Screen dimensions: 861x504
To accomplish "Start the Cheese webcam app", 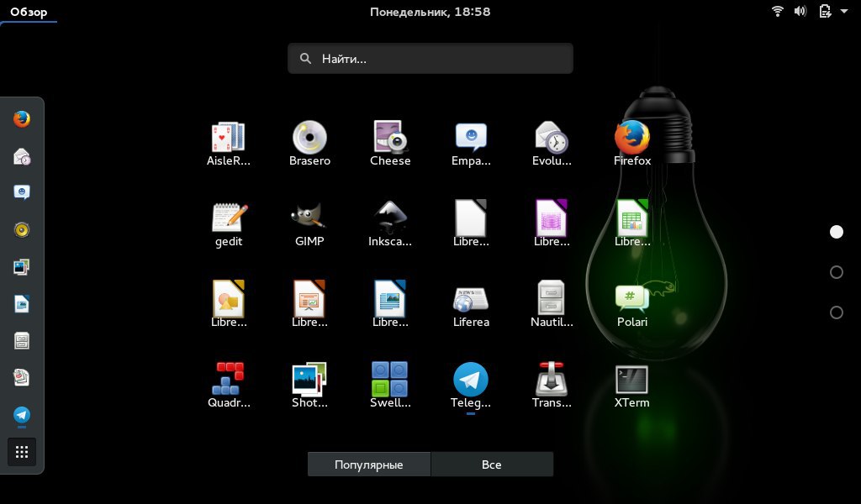I will point(390,144).
